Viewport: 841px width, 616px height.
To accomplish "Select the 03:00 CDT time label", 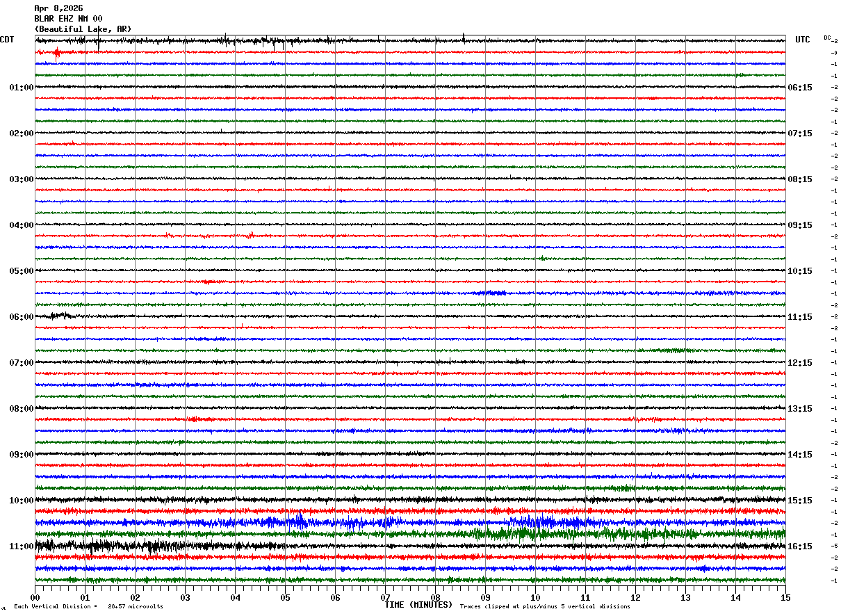I will pos(22,179).
